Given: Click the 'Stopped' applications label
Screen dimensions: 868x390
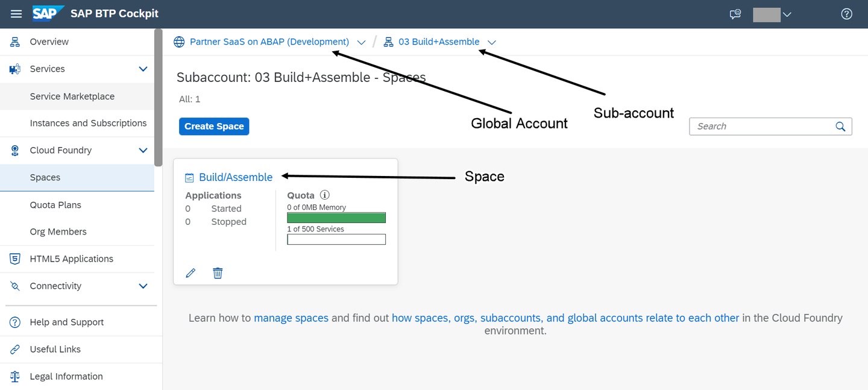Looking at the screenshot, I should 228,222.
